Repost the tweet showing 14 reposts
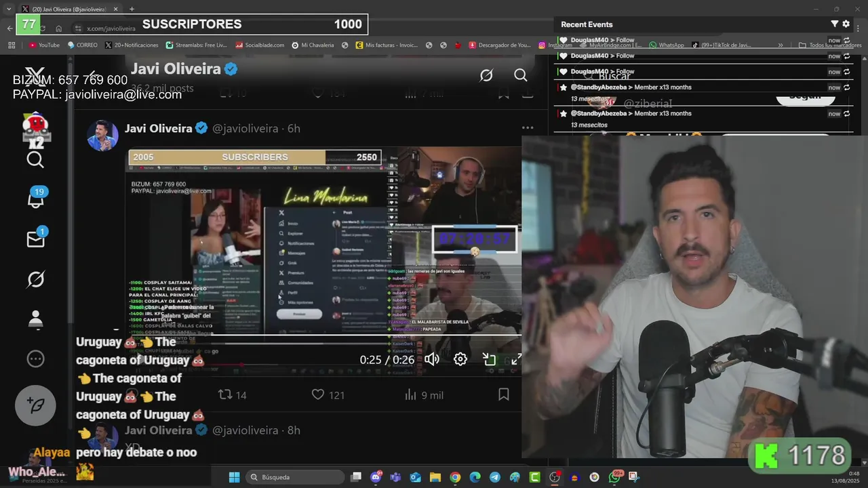Viewport: 868px width, 488px height. (231, 394)
